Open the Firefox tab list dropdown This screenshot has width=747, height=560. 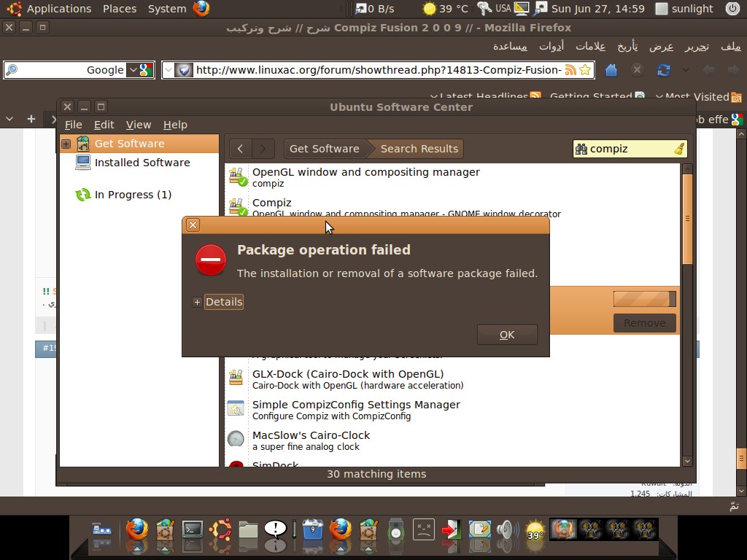[x=9, y=119]
